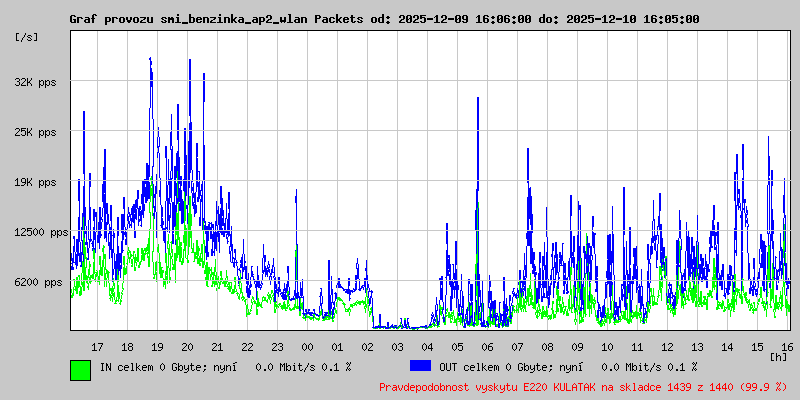Viewport: 800px width, 400px height.
Task: Click the '6200 pps' y-axis label
Action: pyautogui.click(x=36, y=282)
